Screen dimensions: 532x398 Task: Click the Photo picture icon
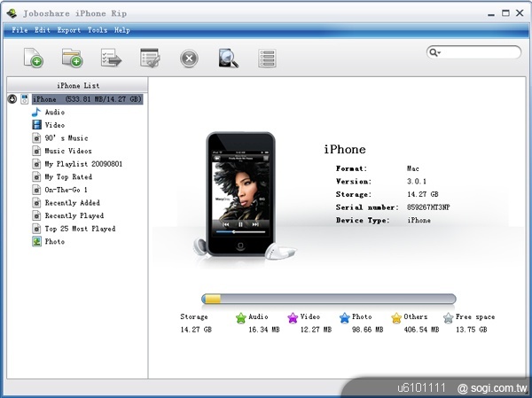click(x=36, y=242)
